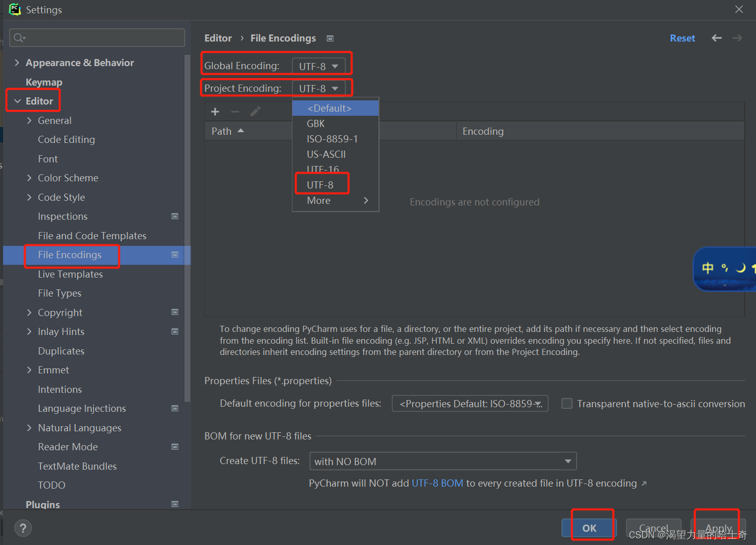Click the IME Chinese input mode indicator
Viewport: 756px width, 545px height.
[x=708, y=268]
